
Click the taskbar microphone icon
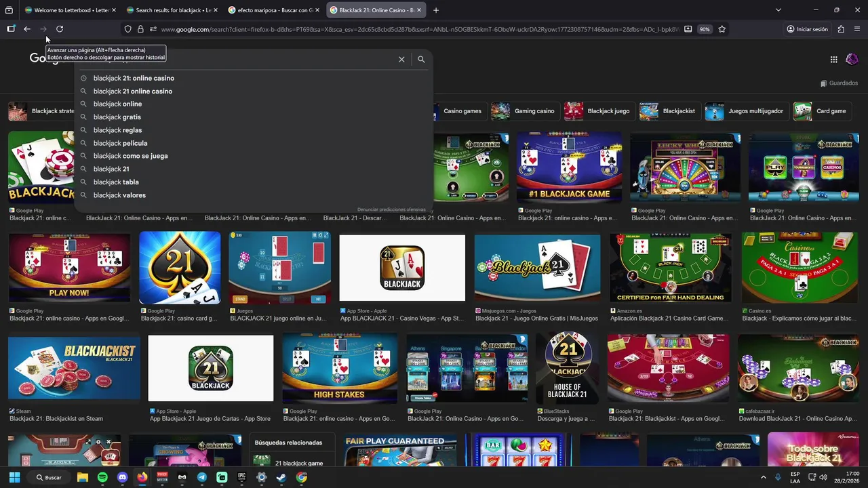778,477
